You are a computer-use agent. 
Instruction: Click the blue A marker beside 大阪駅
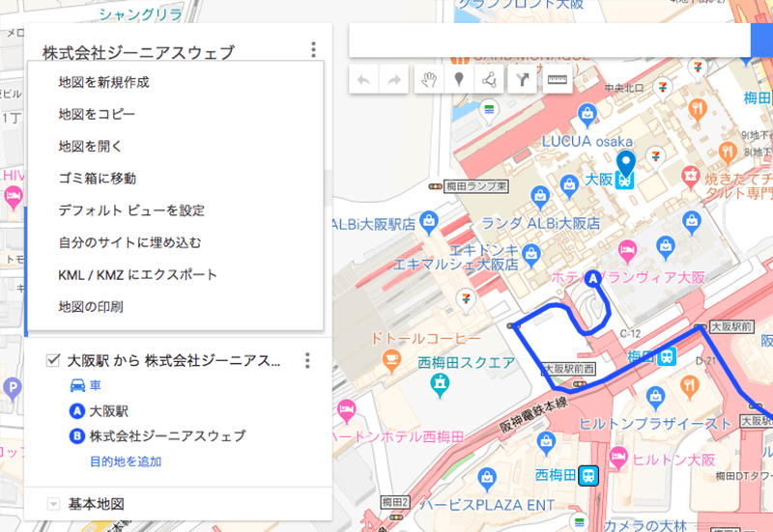(77, 410)
